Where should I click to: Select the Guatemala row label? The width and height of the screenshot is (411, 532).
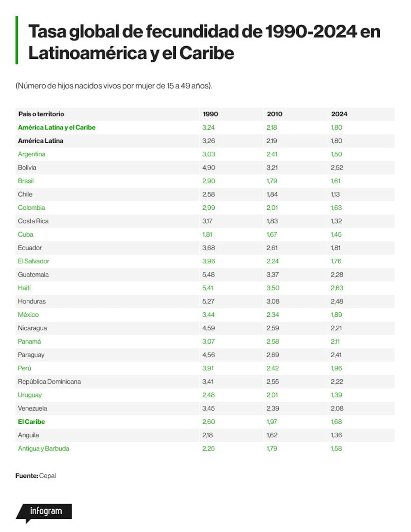coord(33,274)
